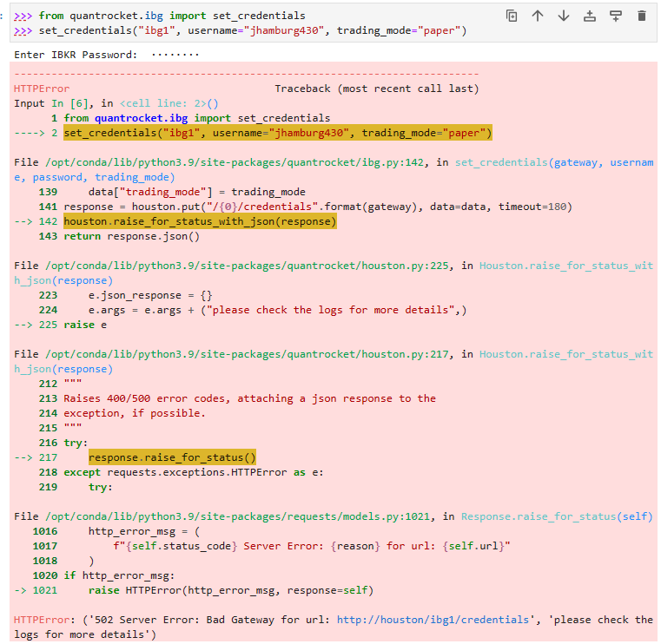
Task: Click 'please check the logs for more details' string on line 224
Action: click(330, 310)
